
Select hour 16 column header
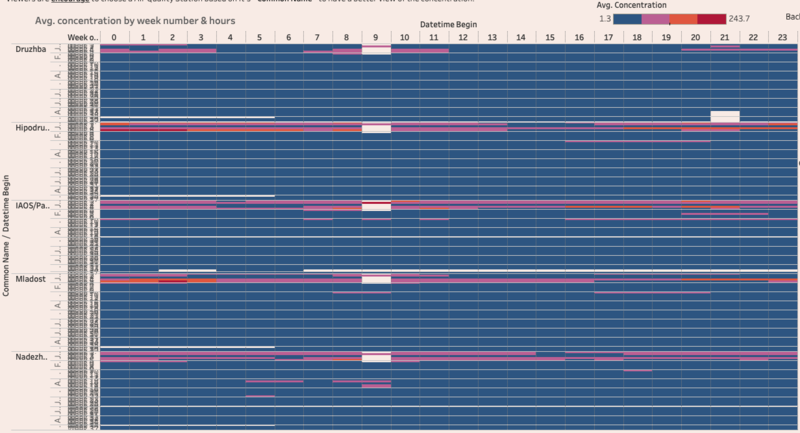pyautogui.click(x=580, y=37)
